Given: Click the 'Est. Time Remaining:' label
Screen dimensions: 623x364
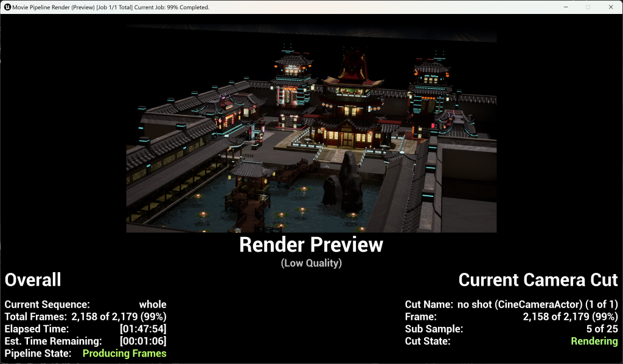Looking at the screenshot, I should pyautogui.click(x=54, y=342).
